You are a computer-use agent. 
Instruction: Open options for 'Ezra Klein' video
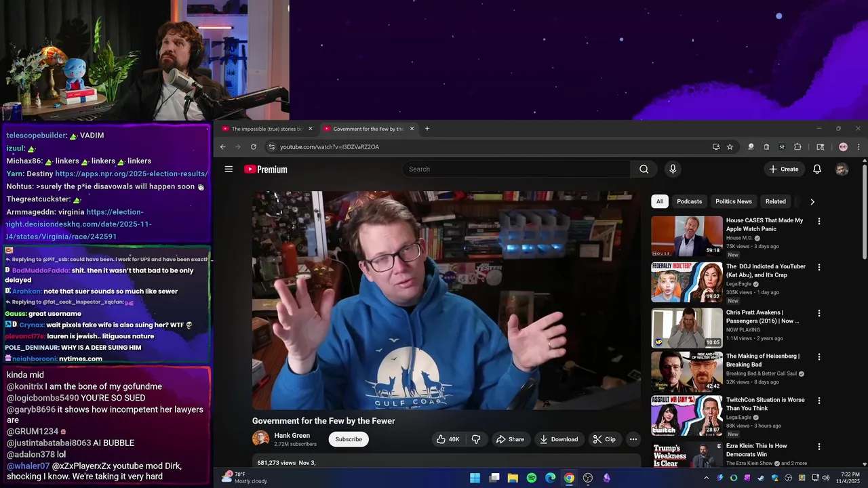pyautogui.click(x=818, y=447)
